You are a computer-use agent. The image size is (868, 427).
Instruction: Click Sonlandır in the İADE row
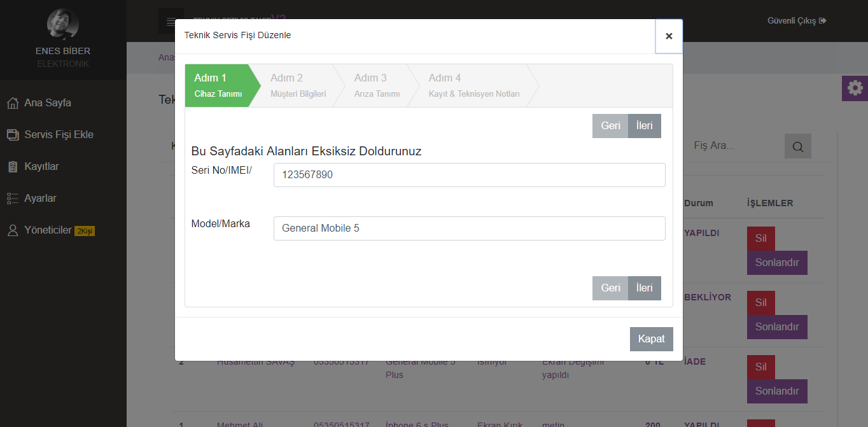(x=777, y=391)
